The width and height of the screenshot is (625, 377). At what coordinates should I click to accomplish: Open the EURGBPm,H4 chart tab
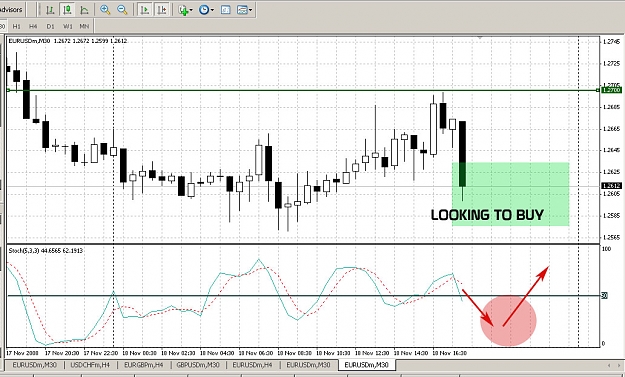click(x=143, y=365)
